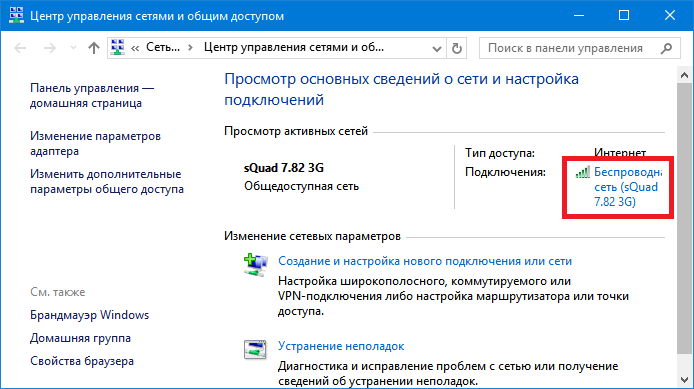This screenshot has width=694, height=389.
Task: Click the search magnifier icon
Action: tap(666, 48)
